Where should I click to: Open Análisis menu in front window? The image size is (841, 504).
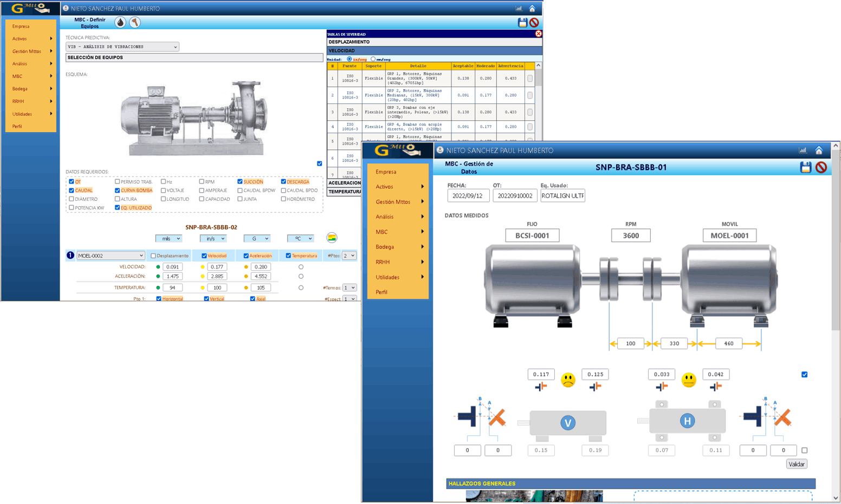click(x=398, y=217)
